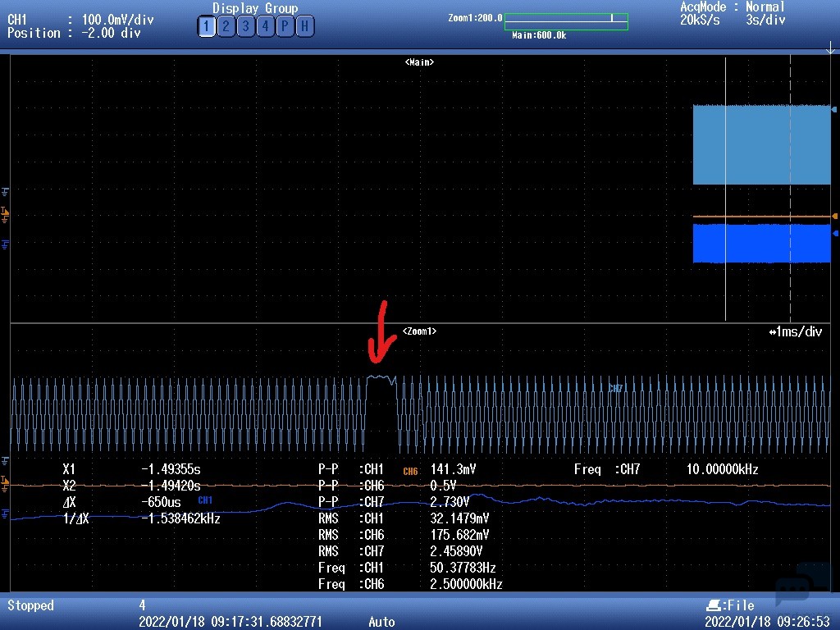Click the blue CH1 waveform label
Screen dimensions: 840x630
(x=205, y=500)
